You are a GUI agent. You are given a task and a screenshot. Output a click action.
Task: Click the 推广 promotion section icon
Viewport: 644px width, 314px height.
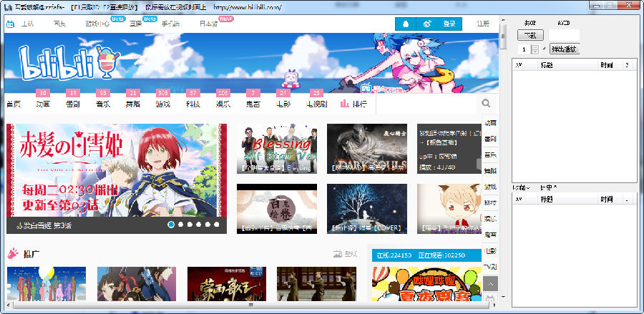point(13,254)
